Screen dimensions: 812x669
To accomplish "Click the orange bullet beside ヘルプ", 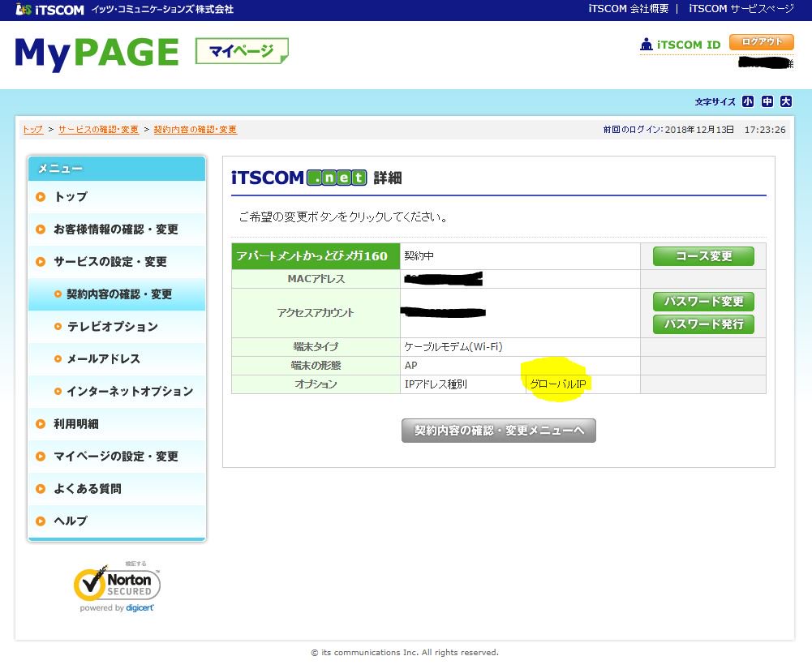I will click(41, 521).
